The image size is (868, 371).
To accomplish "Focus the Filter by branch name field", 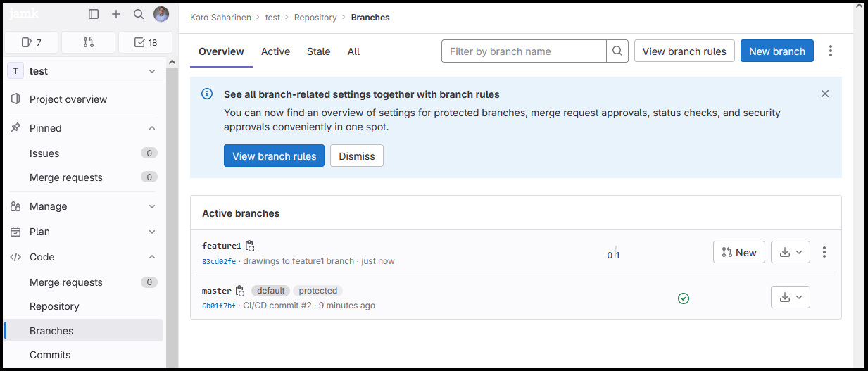I will tap(524, 51).
